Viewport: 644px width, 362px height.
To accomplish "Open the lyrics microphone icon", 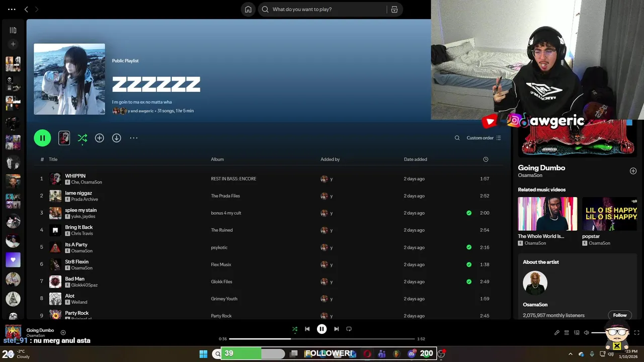I will 557,332.
